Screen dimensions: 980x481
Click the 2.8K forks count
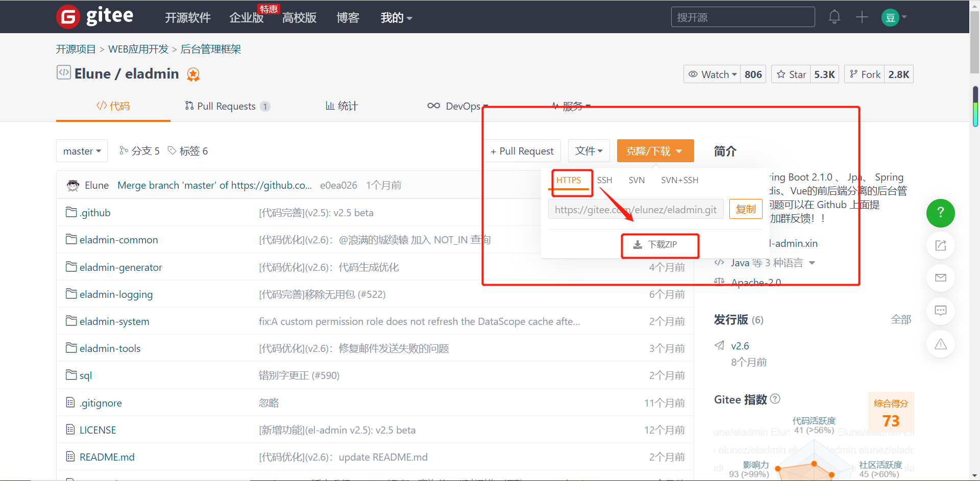(x=899, y=74)
